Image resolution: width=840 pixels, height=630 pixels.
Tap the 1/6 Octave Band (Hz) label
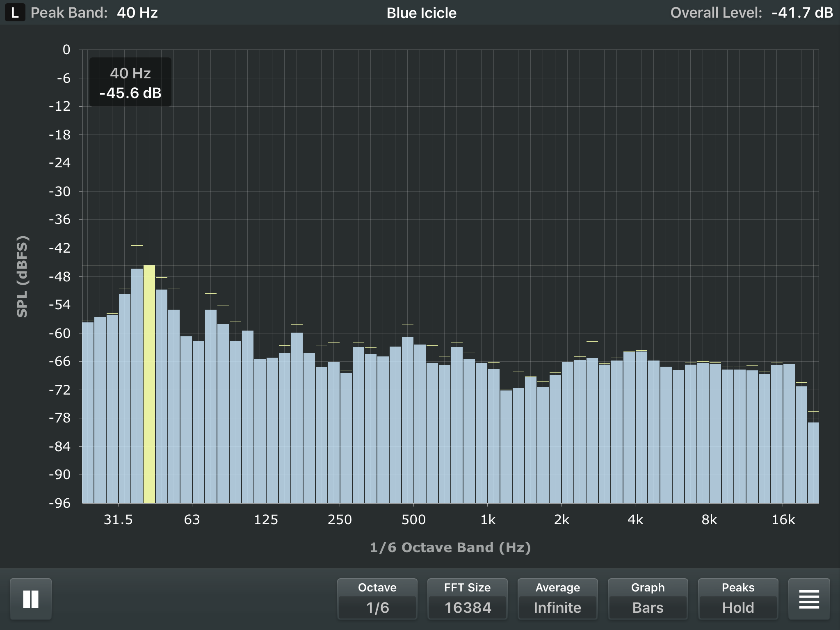pyautogui.click(x=450, y=548)
